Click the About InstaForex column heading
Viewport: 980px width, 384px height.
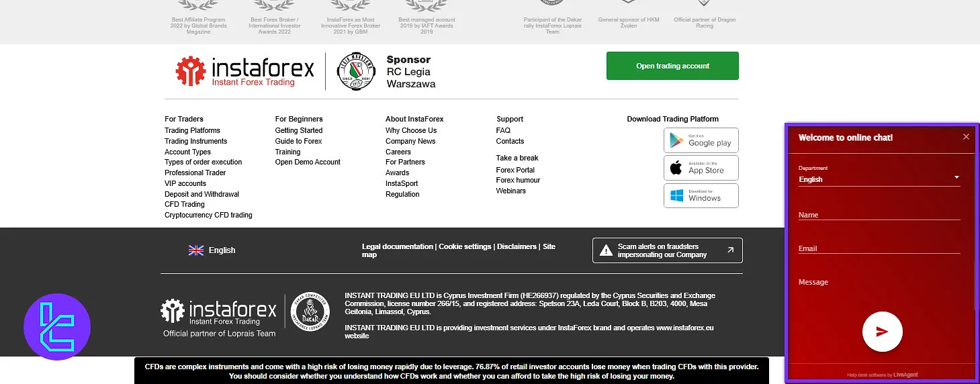tap(414, 119)
